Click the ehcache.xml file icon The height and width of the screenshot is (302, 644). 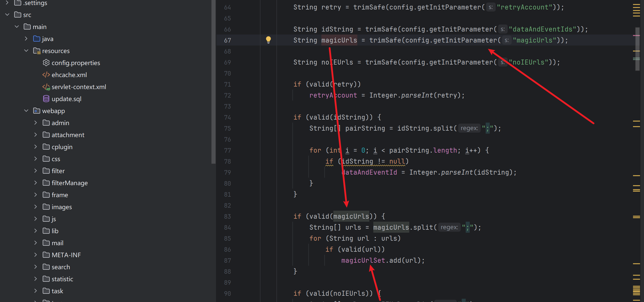coord(46,75)
